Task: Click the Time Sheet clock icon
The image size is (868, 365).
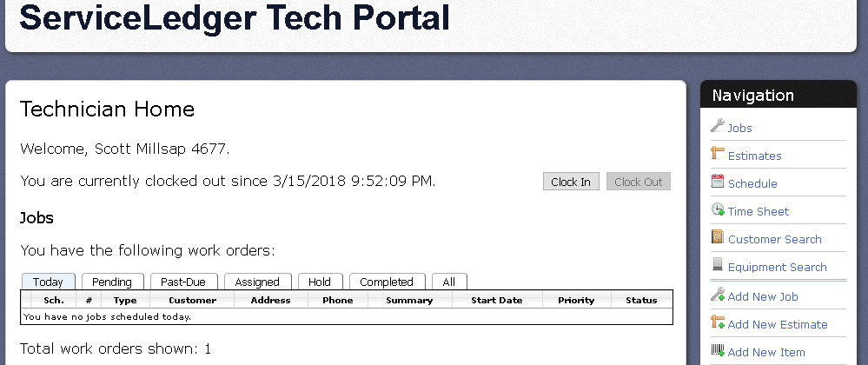Action: [718, 209]
